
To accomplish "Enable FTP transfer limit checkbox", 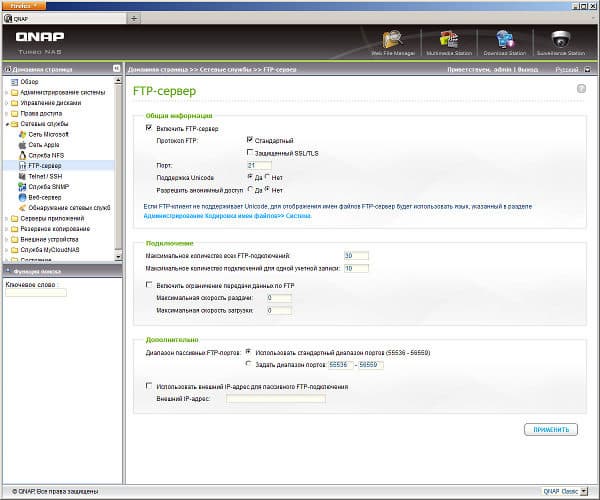I will (x=149, y=285).
